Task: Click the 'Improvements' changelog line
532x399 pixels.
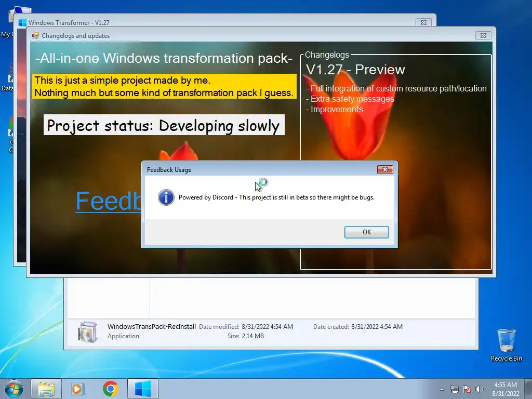Action: 334,109
